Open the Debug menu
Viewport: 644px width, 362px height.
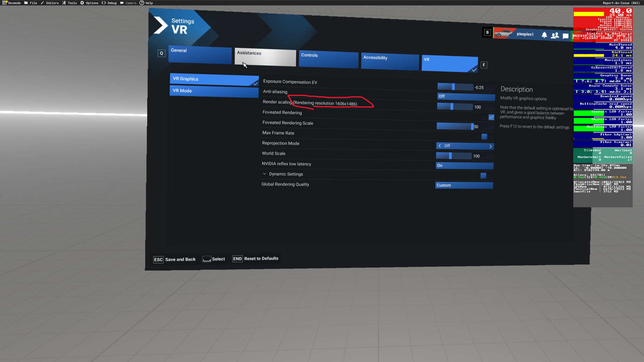109,3
